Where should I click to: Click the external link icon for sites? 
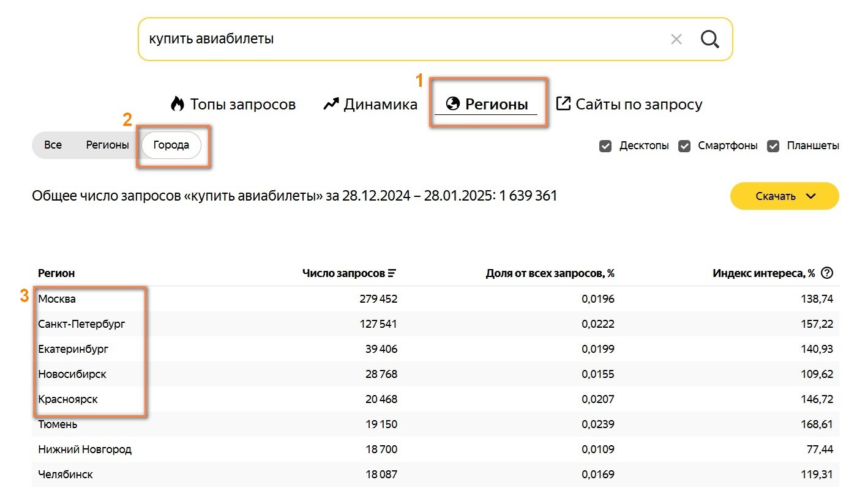coord(563,103)
